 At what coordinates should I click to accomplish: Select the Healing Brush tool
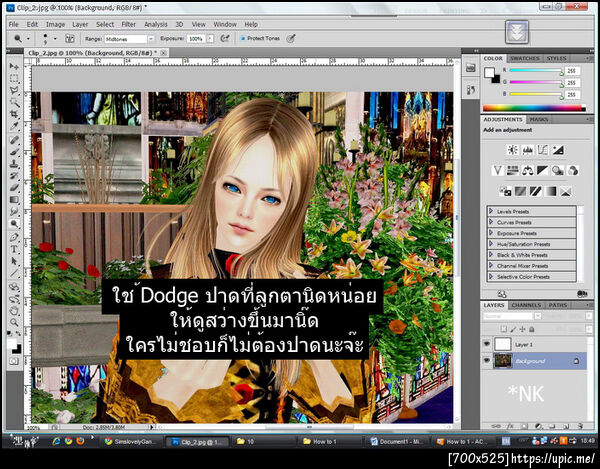coord(14,140)
